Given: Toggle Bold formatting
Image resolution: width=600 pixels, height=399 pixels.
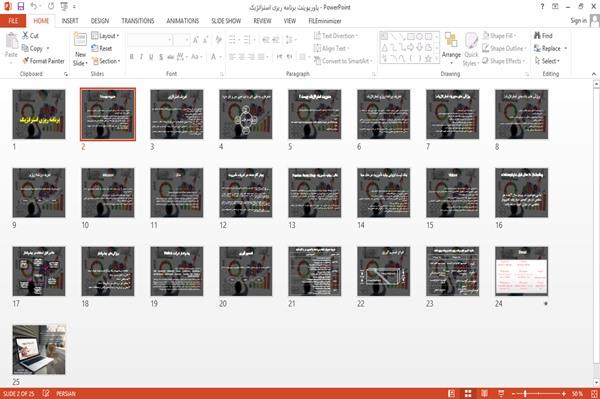Looking at the screenshot, I should click(132, 57).
